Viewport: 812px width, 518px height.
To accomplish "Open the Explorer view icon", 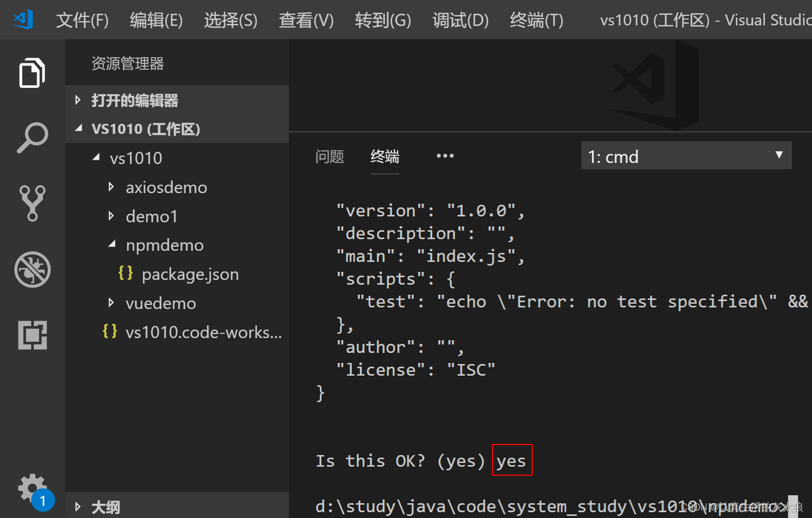I will [x=32, y=72].
